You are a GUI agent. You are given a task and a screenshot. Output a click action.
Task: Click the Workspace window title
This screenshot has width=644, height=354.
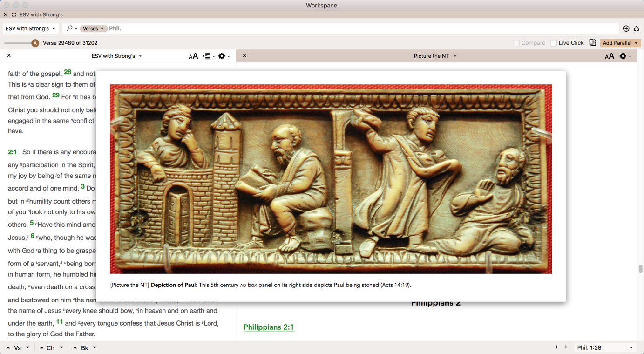(x=321, y=6)
